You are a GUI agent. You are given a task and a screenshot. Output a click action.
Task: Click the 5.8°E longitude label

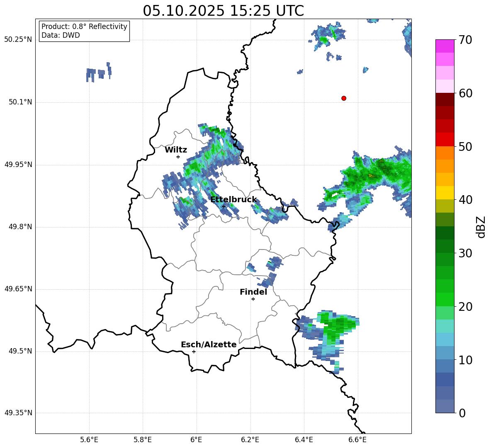click(x=143, y=440)
